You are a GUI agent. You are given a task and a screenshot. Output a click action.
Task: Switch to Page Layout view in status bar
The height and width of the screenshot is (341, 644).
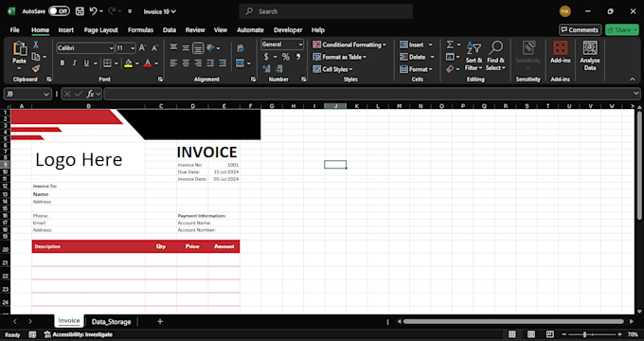pyautogui.click(x=531, y=334)
